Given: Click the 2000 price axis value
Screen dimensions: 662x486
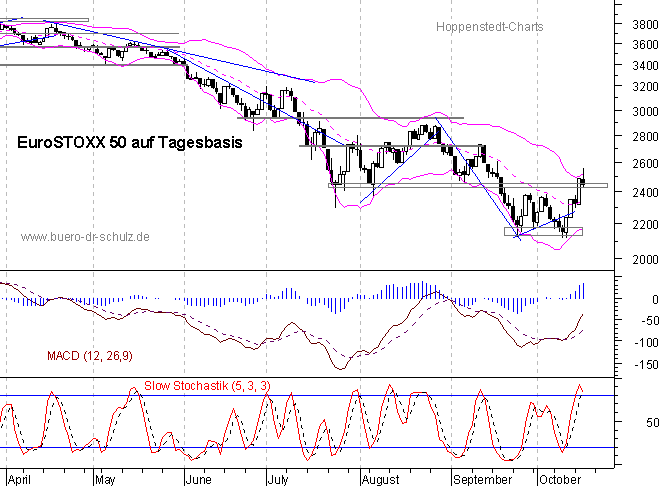Looking at the screenshot, I should pyautogui.click(x=645, y=259).
